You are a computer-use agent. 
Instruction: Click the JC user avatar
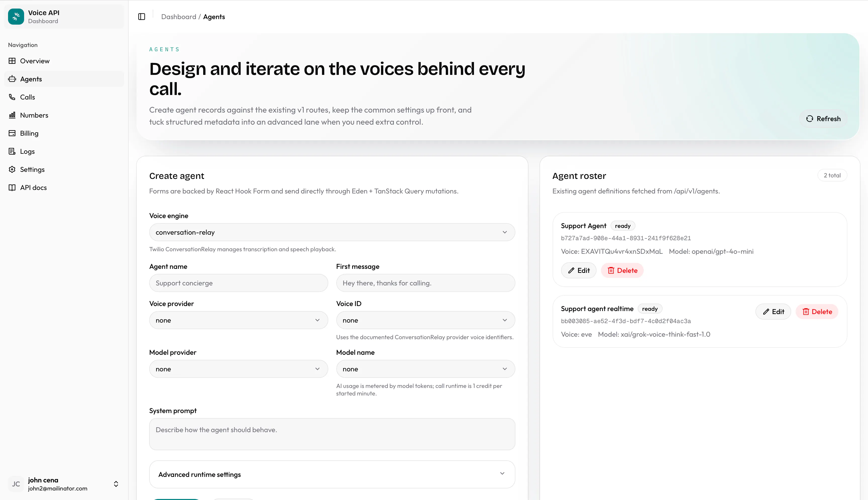(x=16, y=484)
